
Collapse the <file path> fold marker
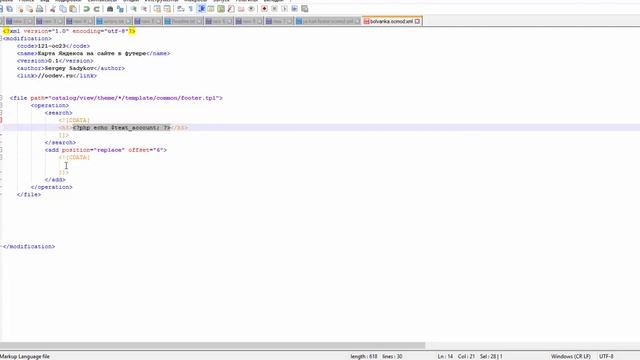[x=1, y=98]
